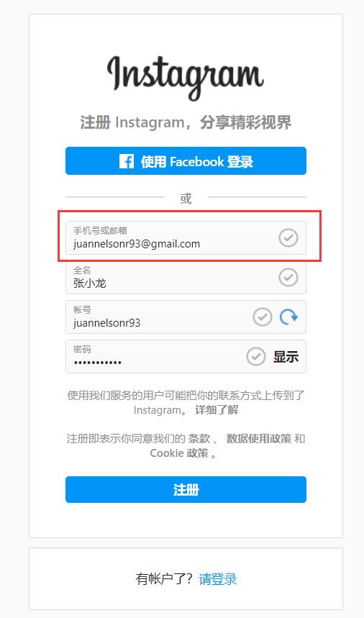Click the checkmark icon in email field
364x618 pixels.
[288, 237]
